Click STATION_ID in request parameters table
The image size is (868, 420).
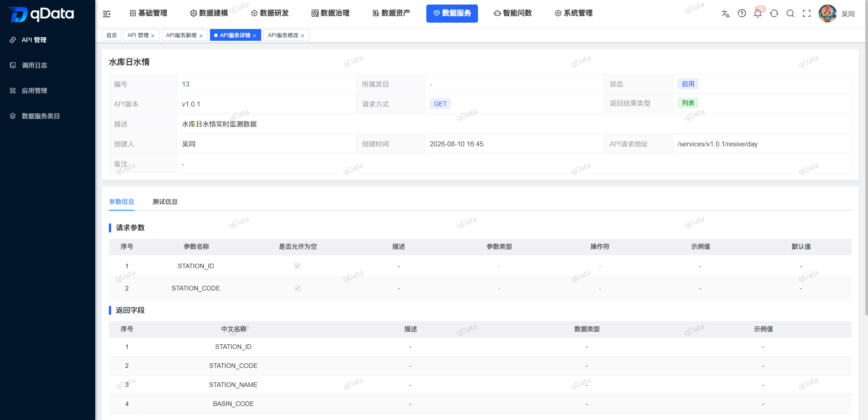196,266
